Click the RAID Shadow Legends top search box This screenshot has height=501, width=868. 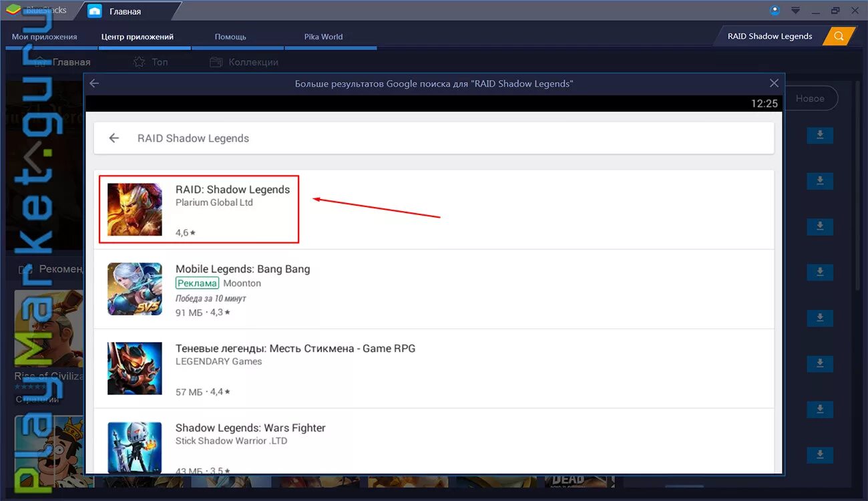(x=770, y=36)
